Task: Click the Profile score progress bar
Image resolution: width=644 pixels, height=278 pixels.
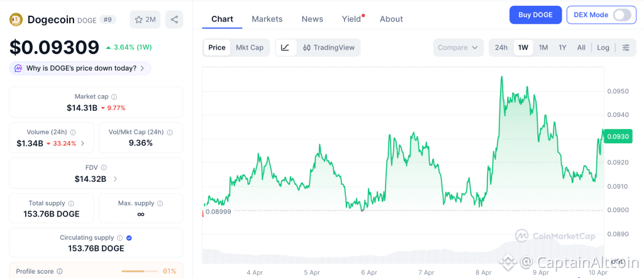Action: (140, 271)
